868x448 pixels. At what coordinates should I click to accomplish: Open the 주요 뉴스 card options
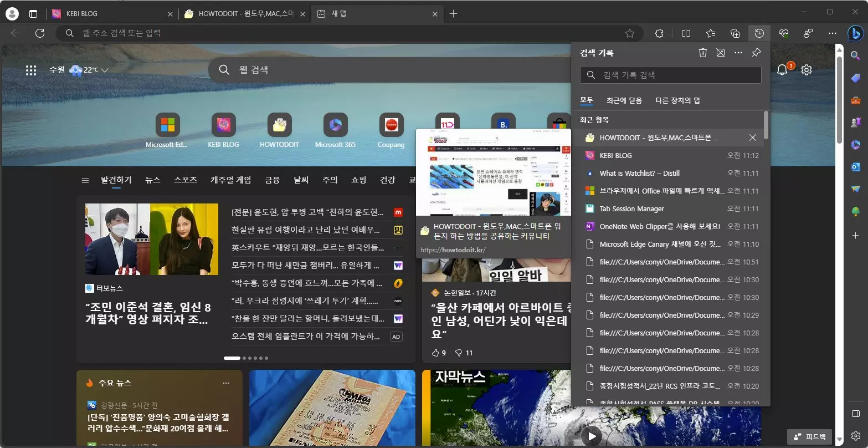pos(225,383)
